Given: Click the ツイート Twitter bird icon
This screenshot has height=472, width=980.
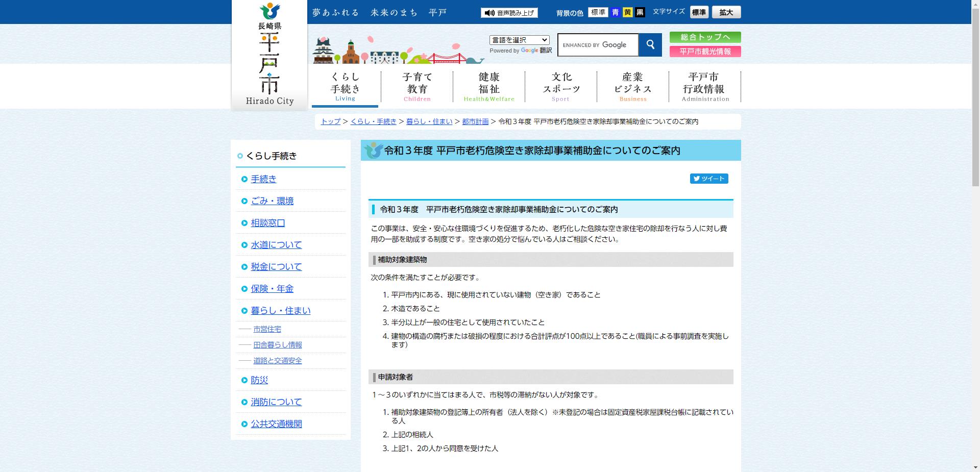Looking at the screenshot, I should click(x=697, y=179).
